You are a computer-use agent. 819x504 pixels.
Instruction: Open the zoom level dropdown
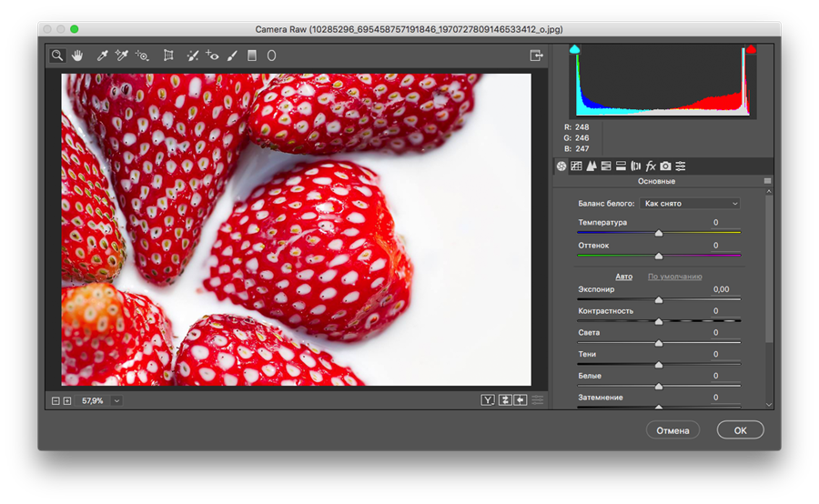point(116,400)
